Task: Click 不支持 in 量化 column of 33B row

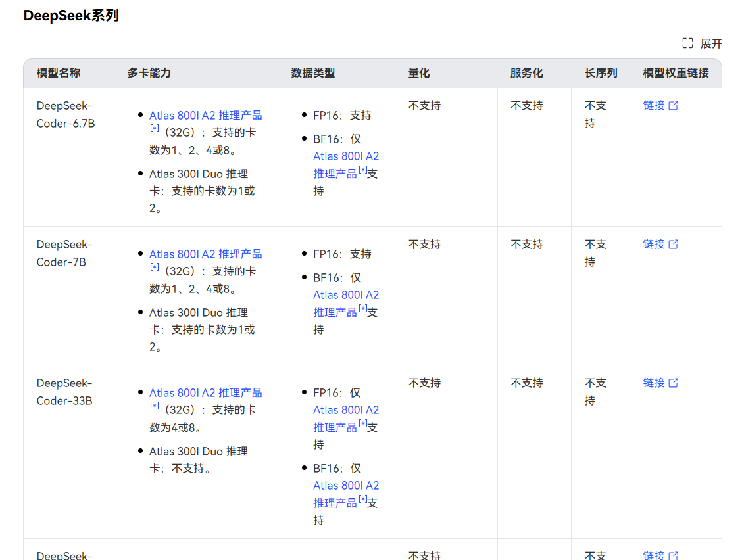Action: click(x=424, y=383)
